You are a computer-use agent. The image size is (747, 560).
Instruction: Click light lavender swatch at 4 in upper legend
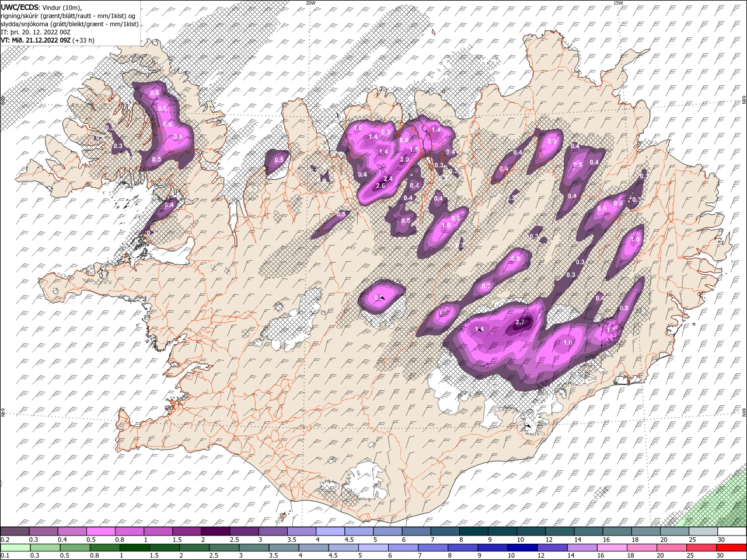tap(330, 531)
